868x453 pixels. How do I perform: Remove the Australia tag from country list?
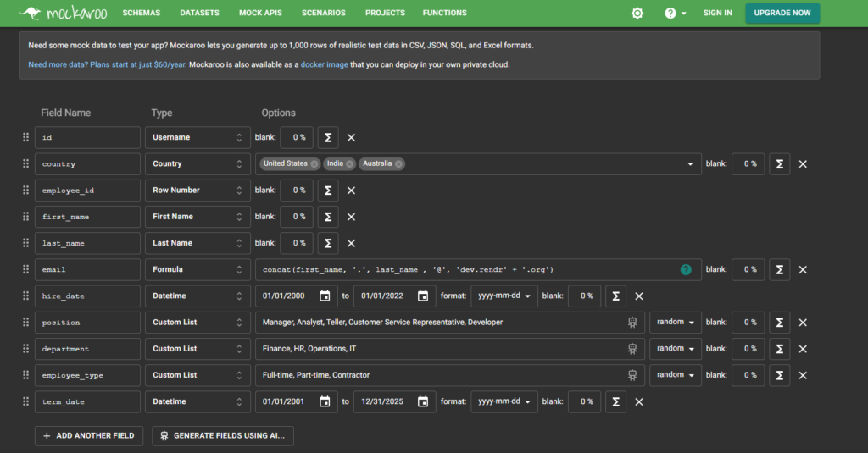click(x=398, y=164)
